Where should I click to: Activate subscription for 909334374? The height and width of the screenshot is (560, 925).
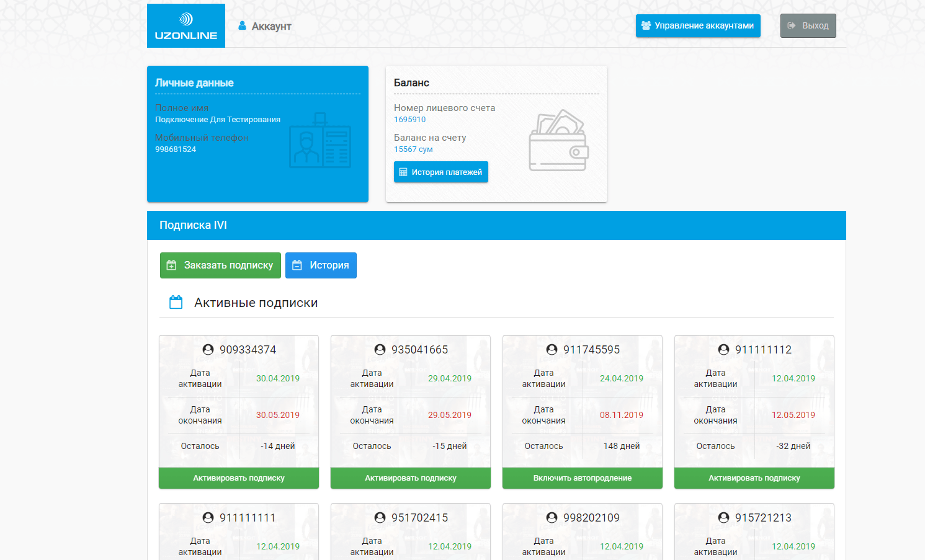(239, 478)
